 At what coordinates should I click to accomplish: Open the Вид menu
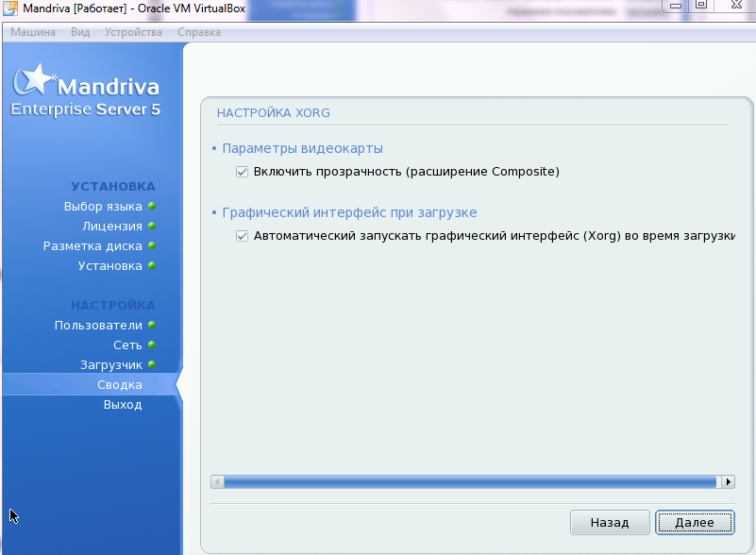click(x=80, y=32)
